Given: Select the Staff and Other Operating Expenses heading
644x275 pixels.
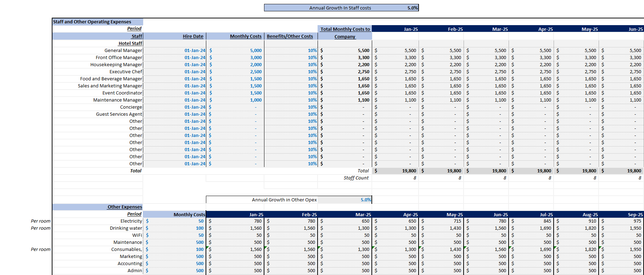Looking at the screenshot, I should pos(92,22).
